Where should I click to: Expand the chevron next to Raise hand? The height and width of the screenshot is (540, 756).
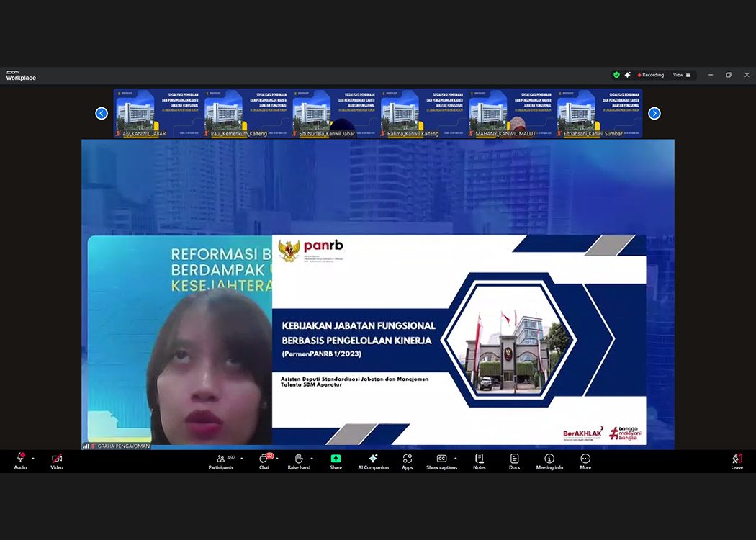click(x=312, y=458)
